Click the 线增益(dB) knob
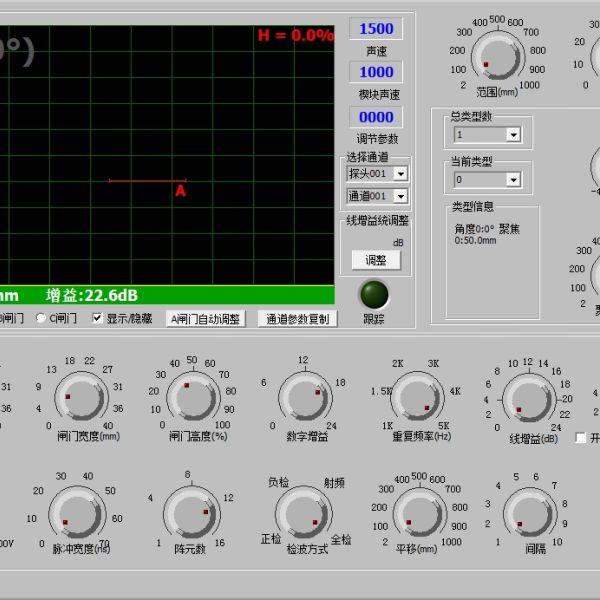Image resolution: width=600 pixels, height=600 pixels. click(x=529, y=399)
